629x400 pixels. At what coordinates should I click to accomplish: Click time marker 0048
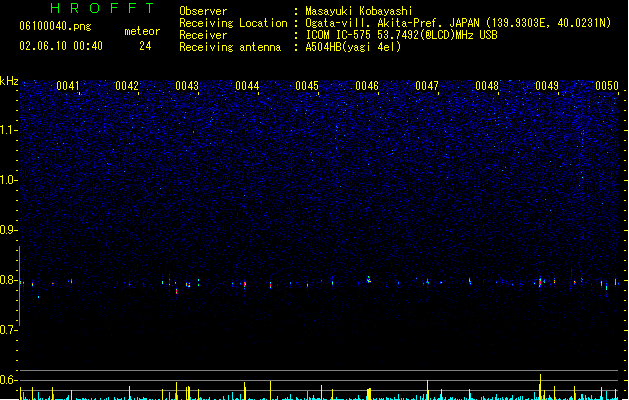(487, 86)
